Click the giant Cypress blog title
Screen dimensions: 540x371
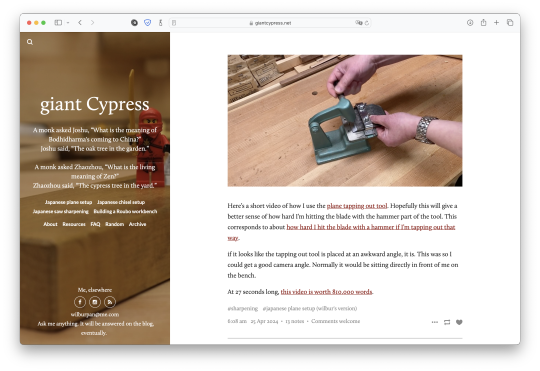[95, 105]
